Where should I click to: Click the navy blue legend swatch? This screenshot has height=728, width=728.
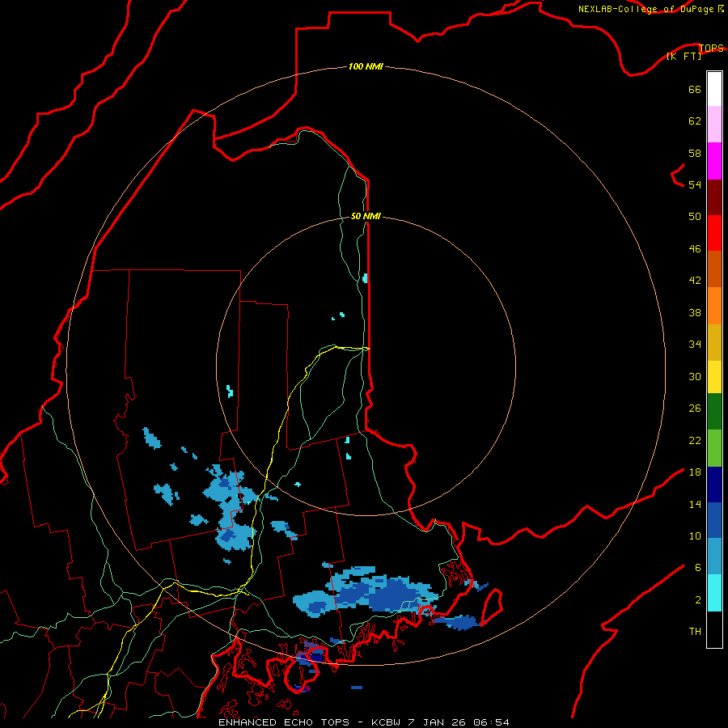[714, 485]
